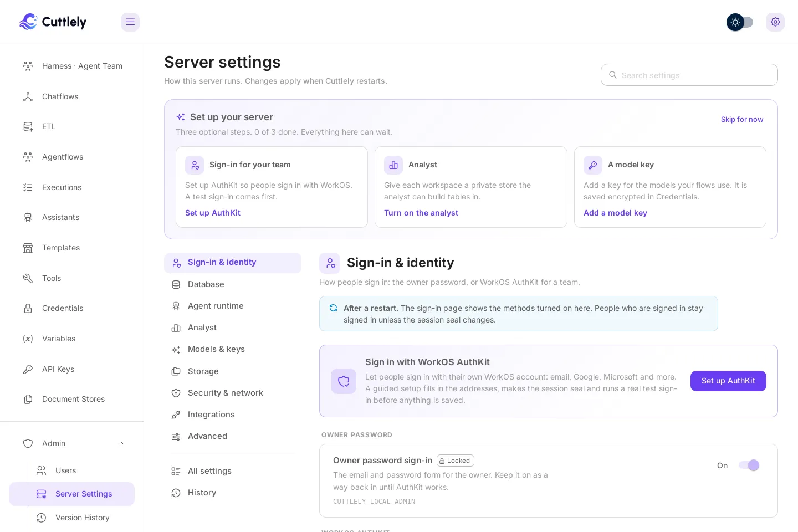Click the Sign-in for your team card icon
Viewport: 798px width, 532px height.
click(195, 165)
